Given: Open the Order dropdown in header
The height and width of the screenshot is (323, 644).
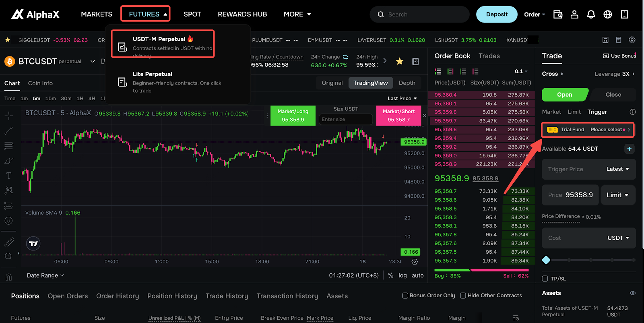Looking at the screenshot, I should 535,14.
